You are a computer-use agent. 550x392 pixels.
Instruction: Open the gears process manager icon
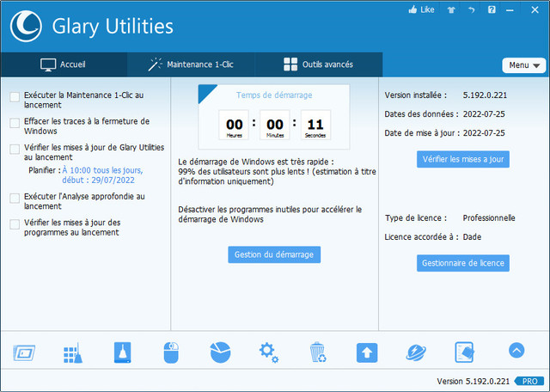pos(269,352)
